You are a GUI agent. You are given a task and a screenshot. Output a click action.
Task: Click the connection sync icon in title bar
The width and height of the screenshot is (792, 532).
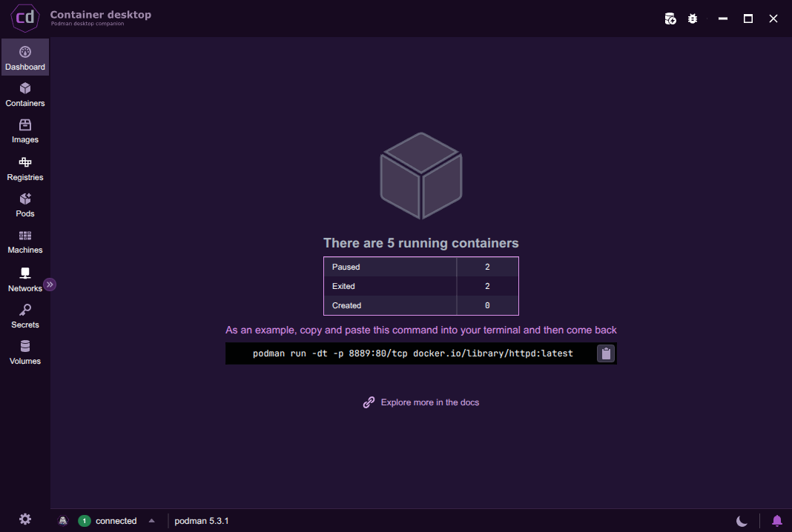tap(670, 19)
